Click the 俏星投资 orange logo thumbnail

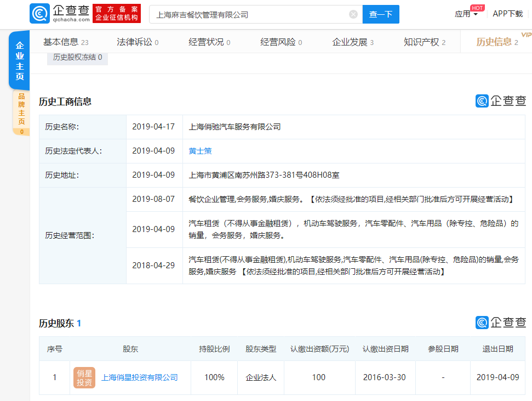coord(84,377)
